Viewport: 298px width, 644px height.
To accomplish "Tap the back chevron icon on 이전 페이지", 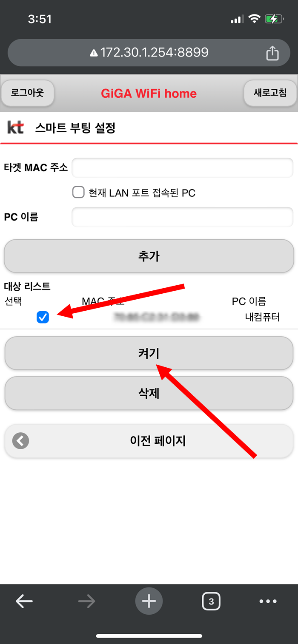I will click(21, 441).
